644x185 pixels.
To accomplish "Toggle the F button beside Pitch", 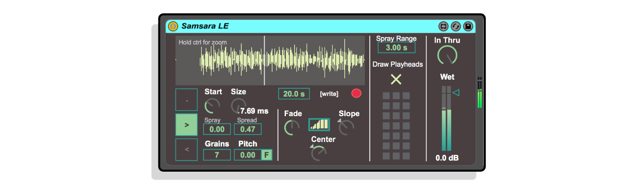I will pyautogui.click(x=267, y=155).
